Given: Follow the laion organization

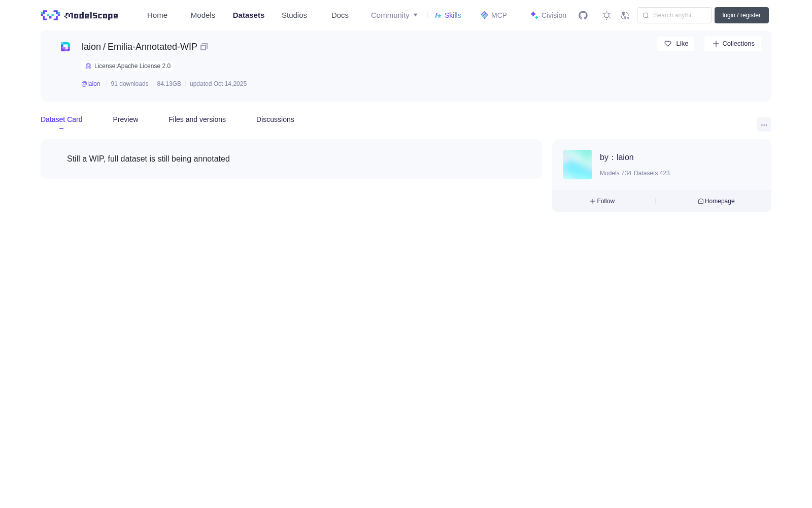Looking at the screenshot, I should click(x=602, y=201).
